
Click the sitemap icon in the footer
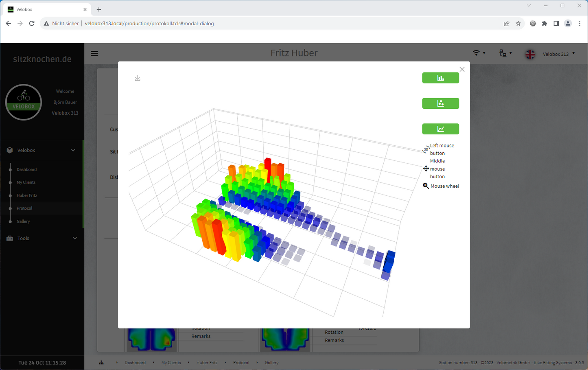point(101,363)
